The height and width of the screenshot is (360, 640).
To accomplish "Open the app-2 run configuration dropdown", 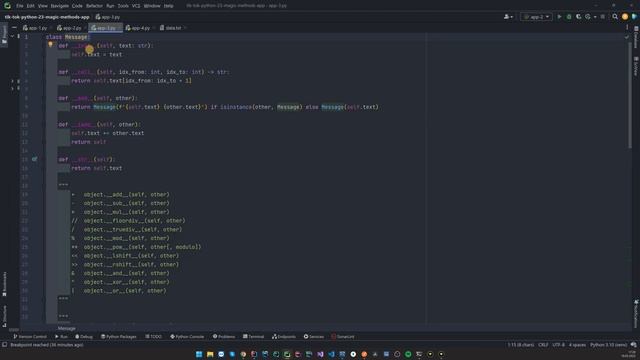I will coord(536,17).
